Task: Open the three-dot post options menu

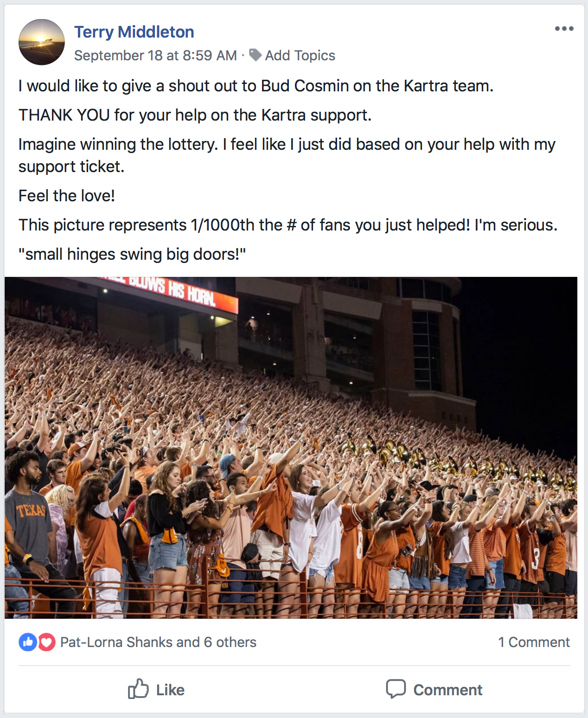Action: (564, 29)
